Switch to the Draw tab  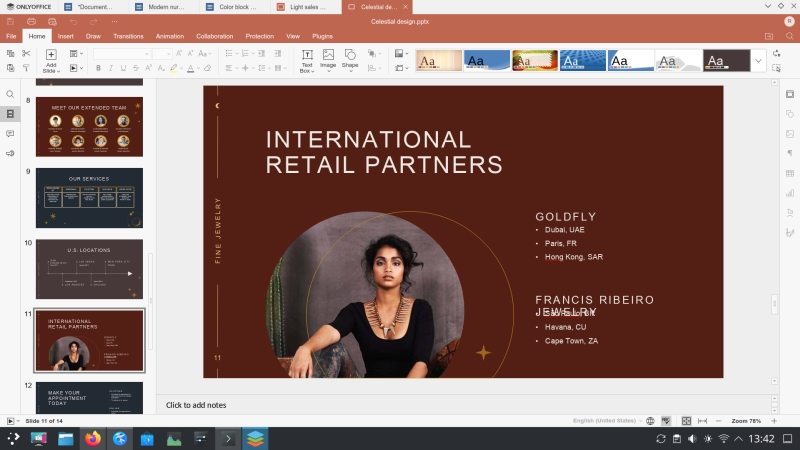tap(93, 36)
